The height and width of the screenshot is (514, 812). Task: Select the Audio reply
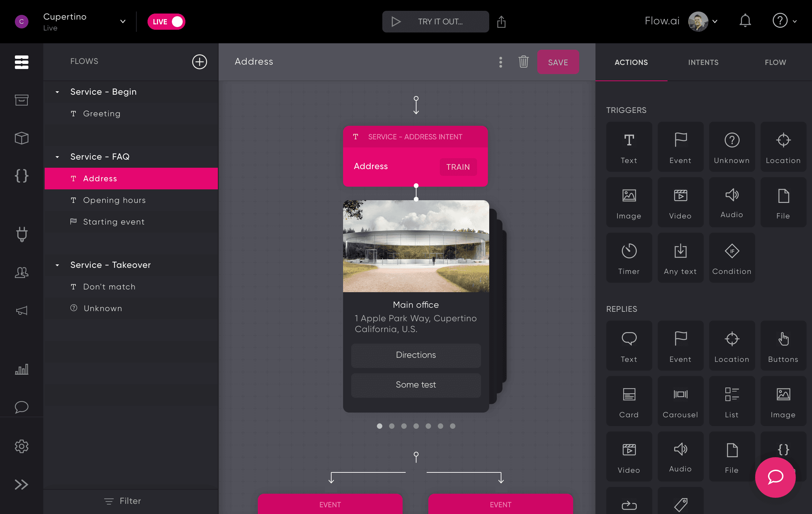[x=681, y=457]
